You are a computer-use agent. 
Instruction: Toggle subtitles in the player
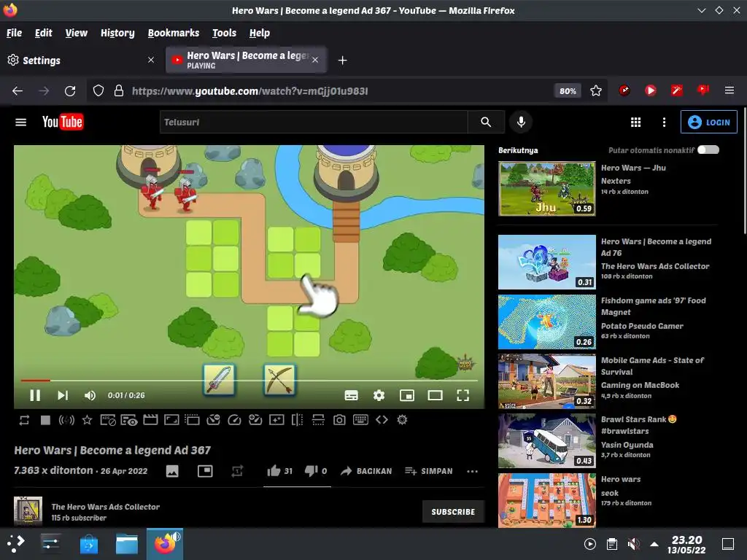[x=351, y=395]
